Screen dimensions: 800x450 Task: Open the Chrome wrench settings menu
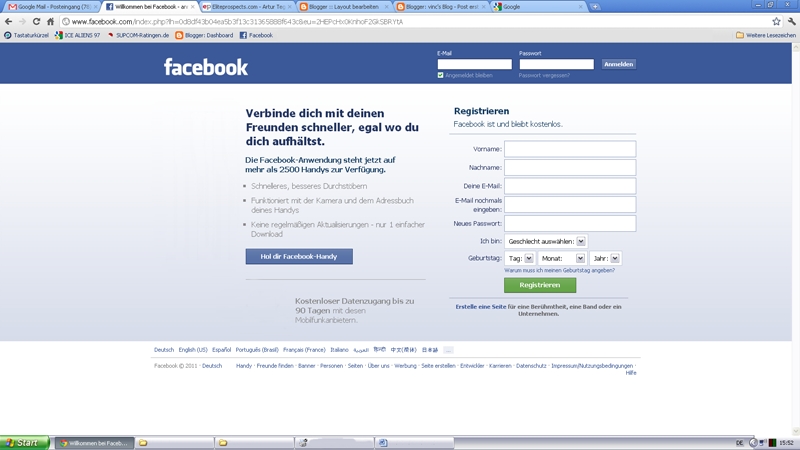coord(791,21)
